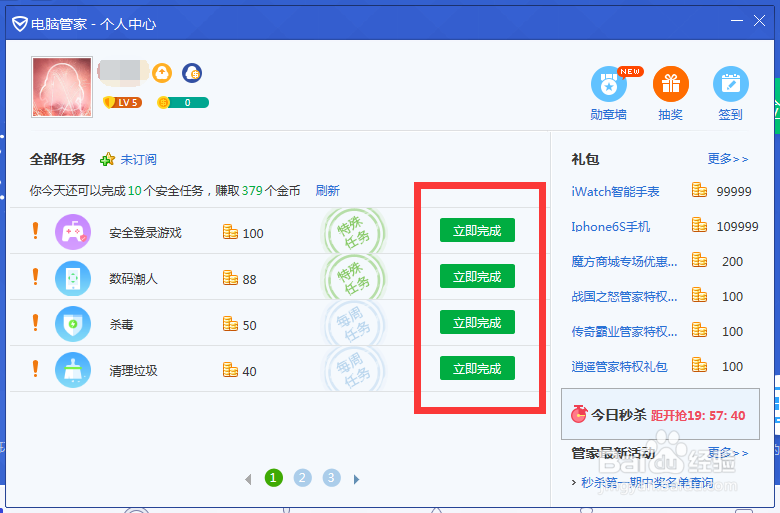780x513 pixels.
Task: Click the coin icon beside 40 reward
Action: coord(230,370)
